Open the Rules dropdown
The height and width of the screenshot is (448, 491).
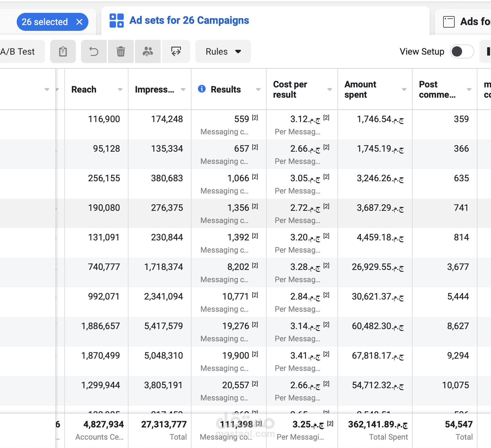pos(223,51)
